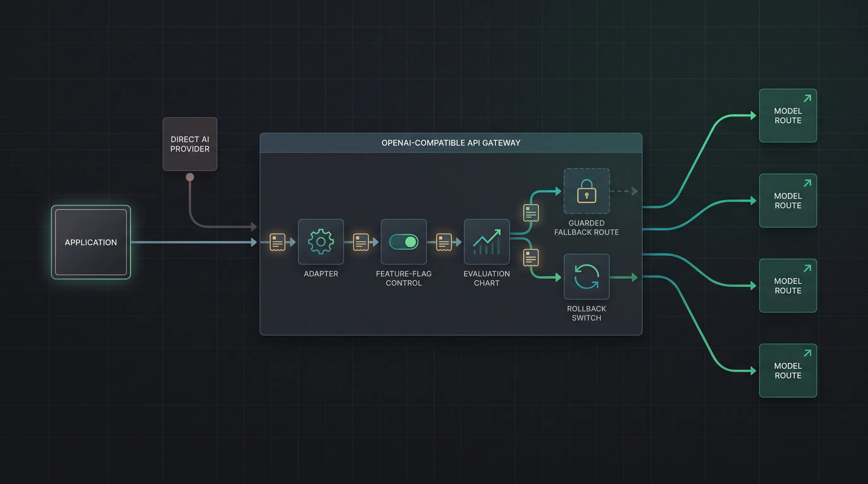Select the document icon before the Adapter
This screenshot has height=484, width=868.
pos(277,242)
